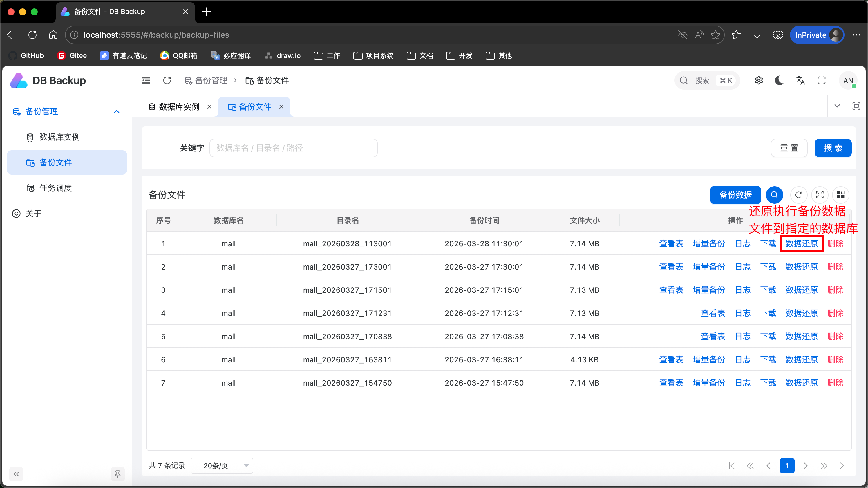Click the refresh icon beside the breadcrumb
Screen dimensions: 868x488
(167, 81)
